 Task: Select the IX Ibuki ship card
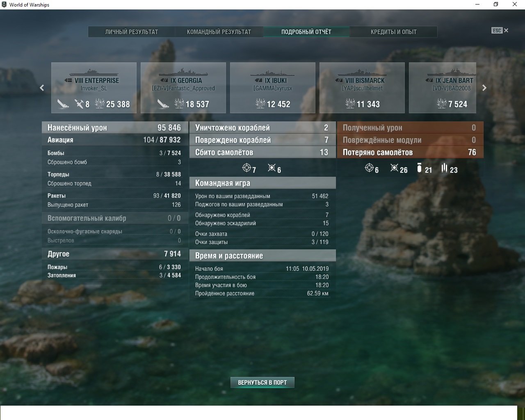pos(273,87)
